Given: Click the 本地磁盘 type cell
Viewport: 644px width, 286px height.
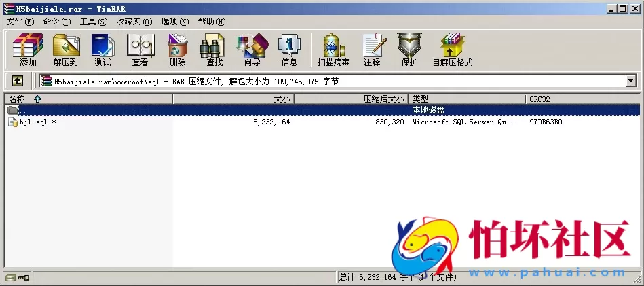Looking at the screenshot, I should click(x=428, y=110).
